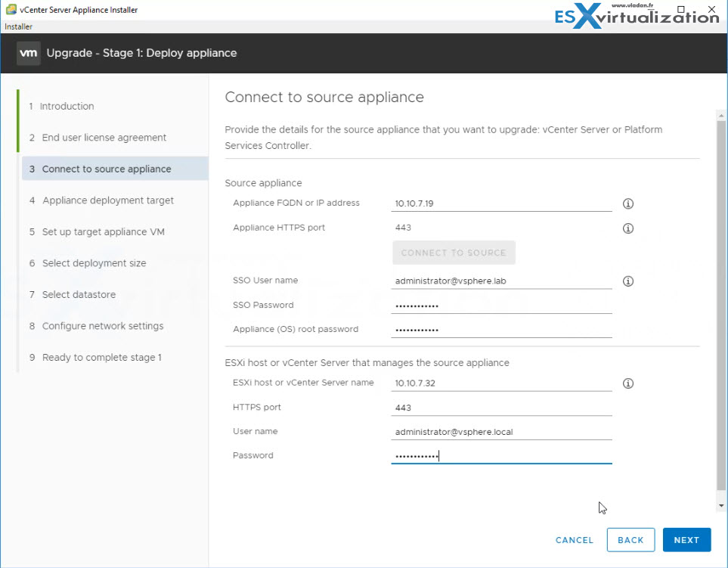Image resolution: width=728 pixels, height=568 pixels.
Task: Click the ESXi HTTPS port field
Action: 501,408
